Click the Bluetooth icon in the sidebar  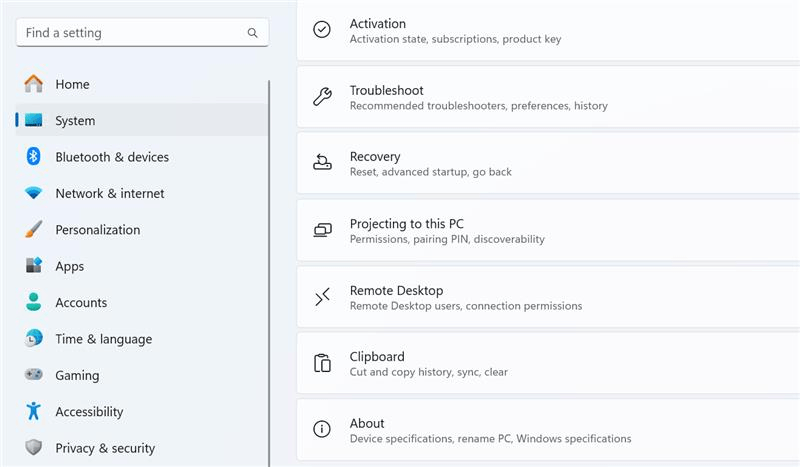point(33,157)
